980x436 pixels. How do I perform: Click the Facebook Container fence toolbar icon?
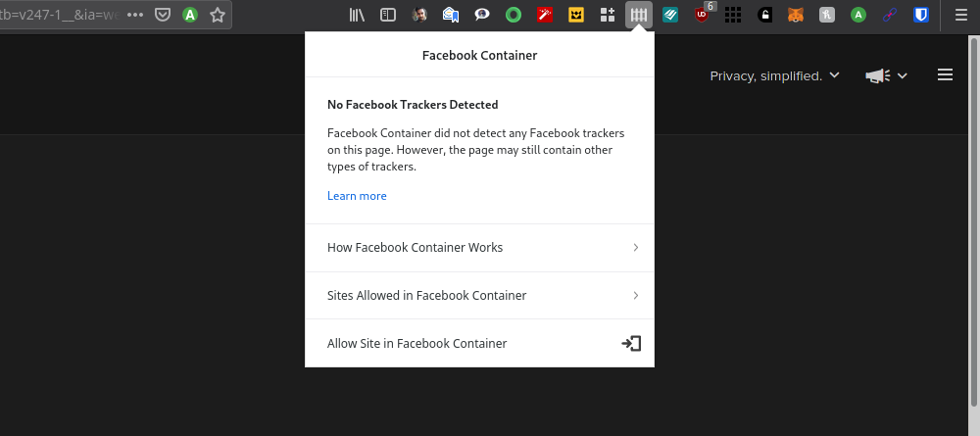pos(639,15)
